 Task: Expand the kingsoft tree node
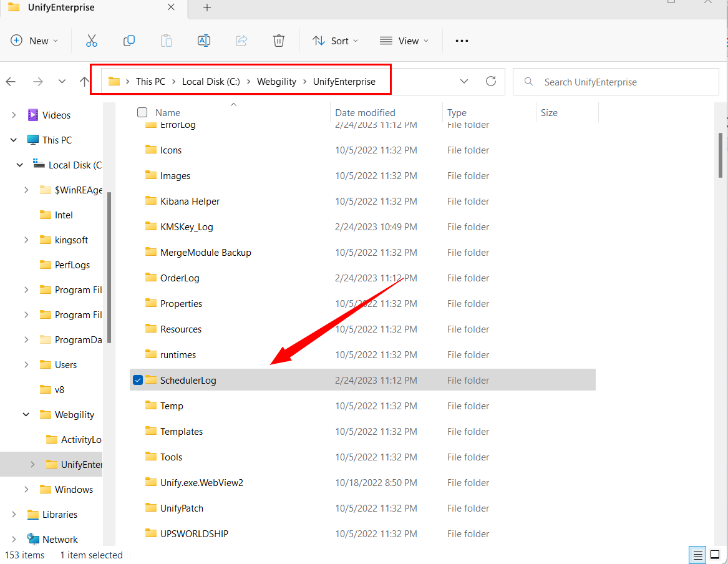click(26, 240)
